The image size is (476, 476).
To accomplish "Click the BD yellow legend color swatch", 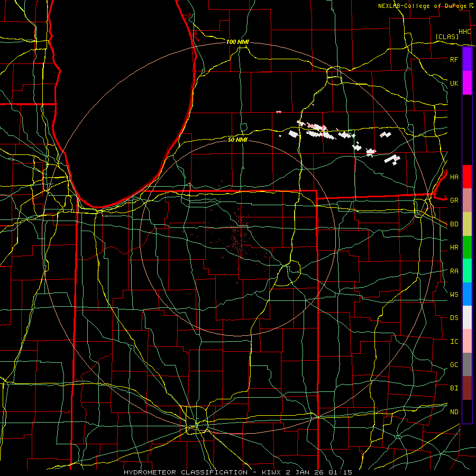I will tap(467, 224).
